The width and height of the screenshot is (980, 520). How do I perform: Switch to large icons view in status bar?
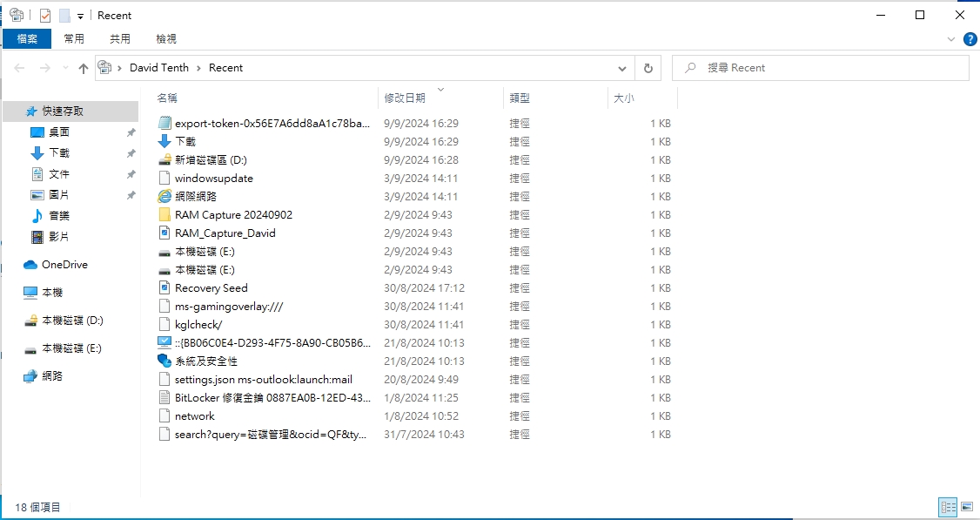coord(967,506)
